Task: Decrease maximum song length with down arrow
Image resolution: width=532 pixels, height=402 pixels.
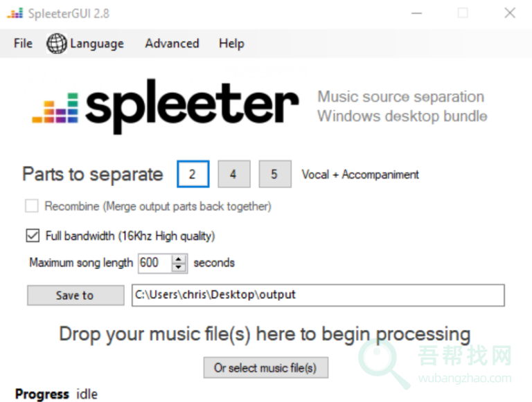Action: coord(179,268)
